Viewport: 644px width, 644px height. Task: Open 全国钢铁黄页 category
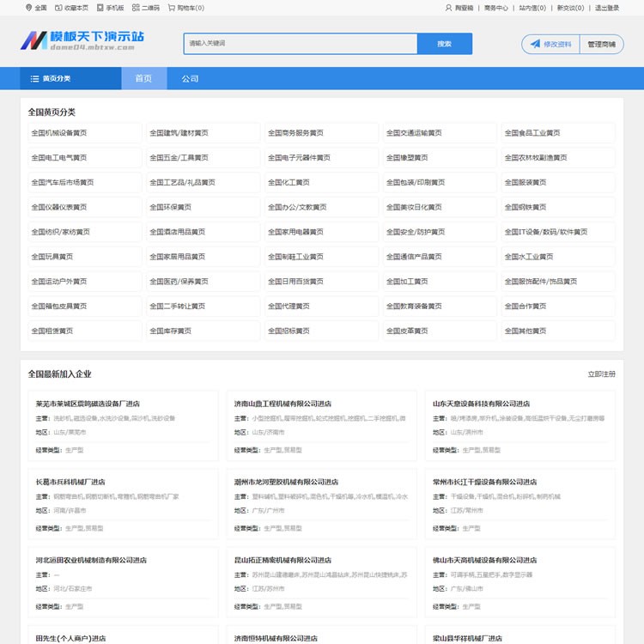(558, 207)
